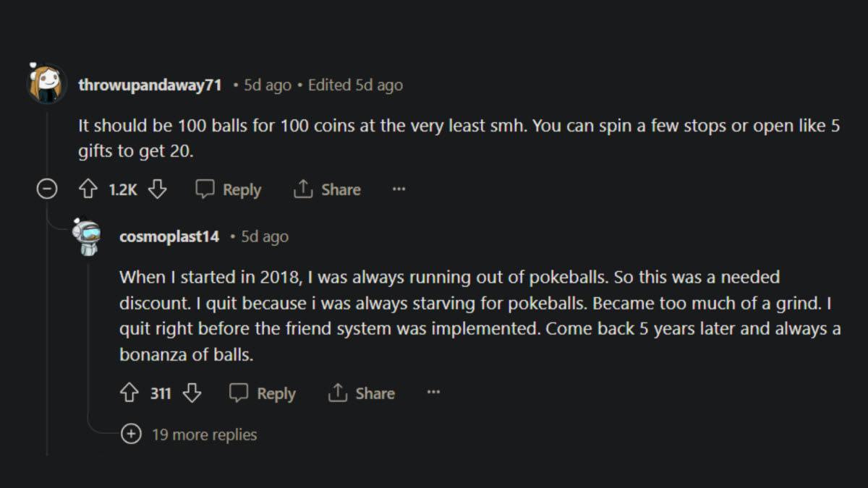Upvote throwupandaway71's comment
This screenshot has height=488, width=868.
tap(88, 190)
